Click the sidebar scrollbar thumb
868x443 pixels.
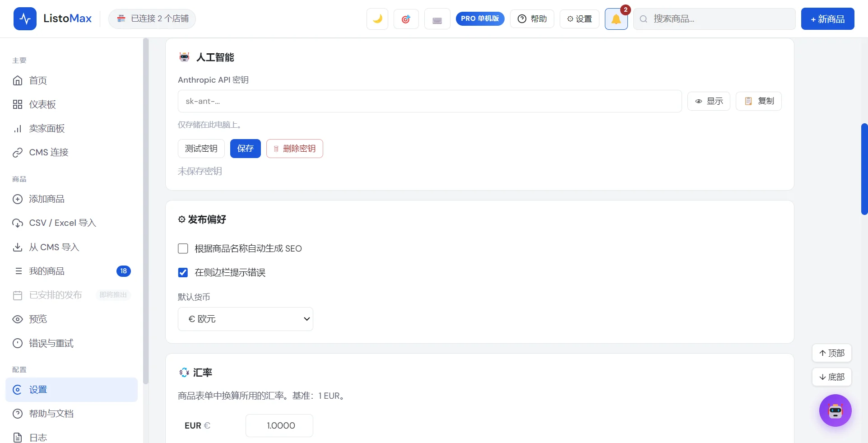point(146,211)
